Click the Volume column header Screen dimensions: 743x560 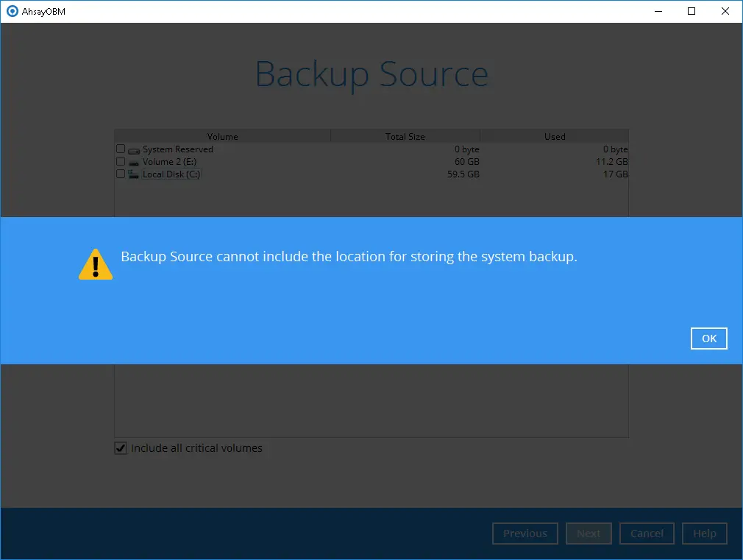click(x=222, y=136)
